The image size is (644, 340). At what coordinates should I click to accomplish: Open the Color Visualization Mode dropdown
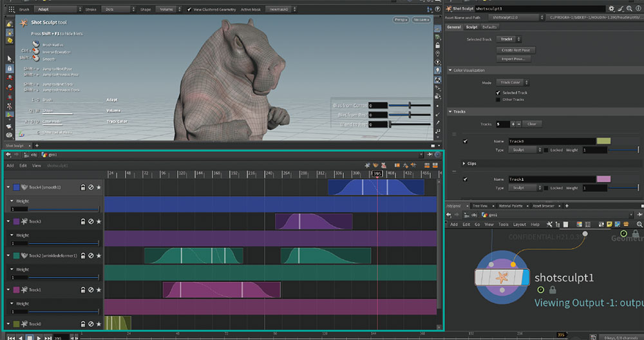coord(513,82)
